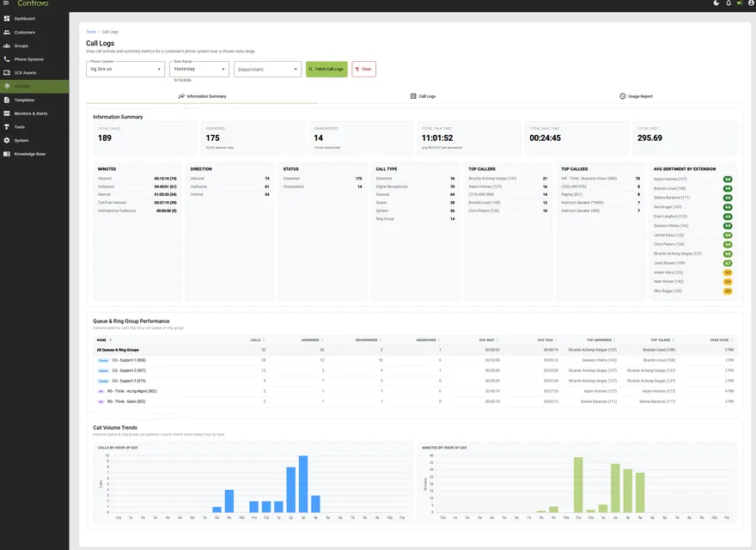Select the CQ - Support 1 (808) row
Screen dimensions: 756x550
pyautogui.click(x=415, y=360)
